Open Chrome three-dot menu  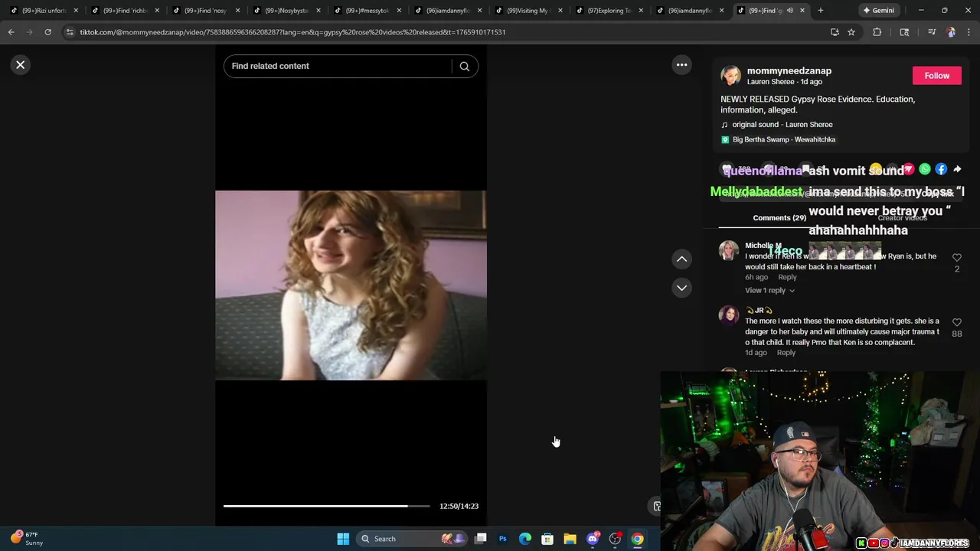(x=969, y=32)
